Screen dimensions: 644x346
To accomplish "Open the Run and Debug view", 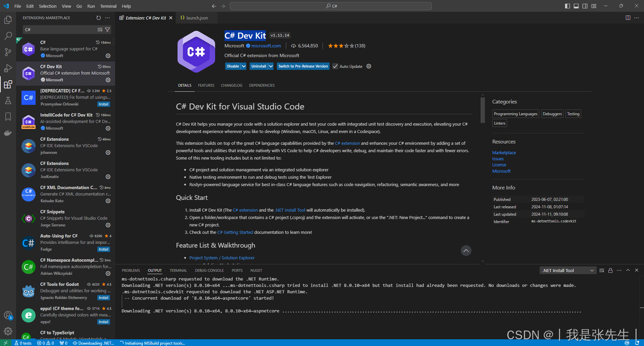I will pos(8,68).
